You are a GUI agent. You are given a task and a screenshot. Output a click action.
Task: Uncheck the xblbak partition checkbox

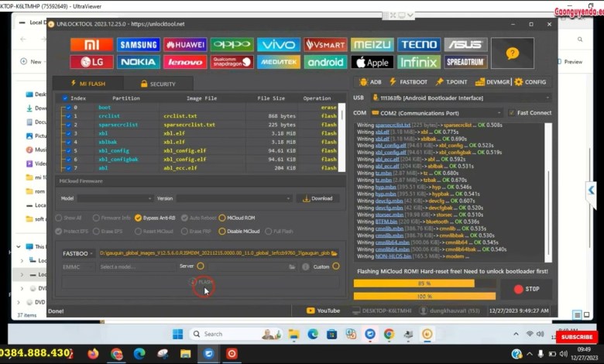69,143
